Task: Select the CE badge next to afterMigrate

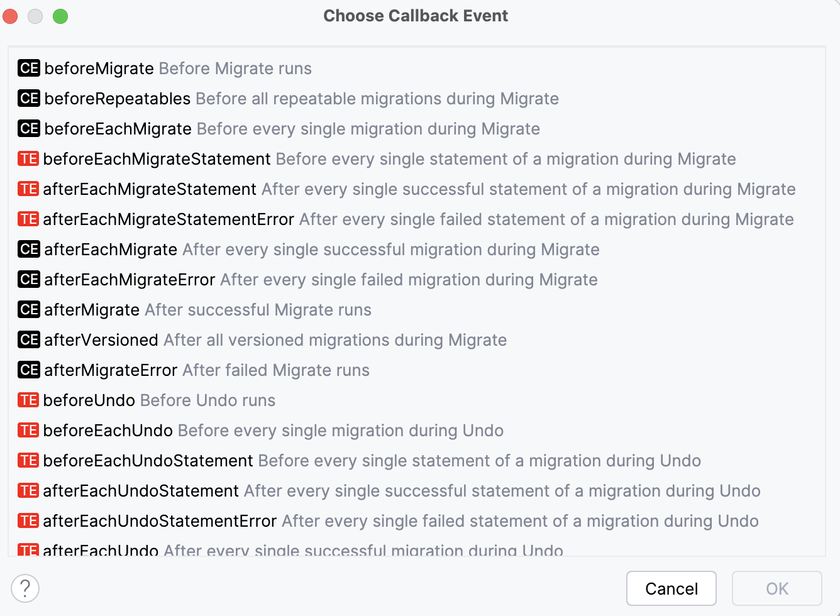Action: (x=28, y=310)
